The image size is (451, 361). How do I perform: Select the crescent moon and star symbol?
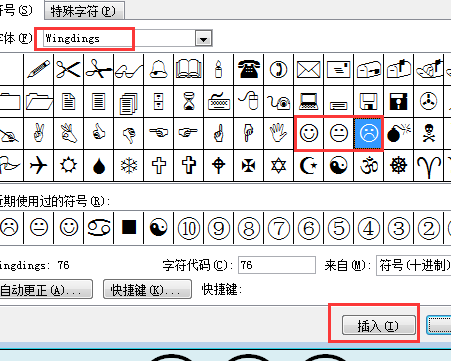(x=309, y=165)
